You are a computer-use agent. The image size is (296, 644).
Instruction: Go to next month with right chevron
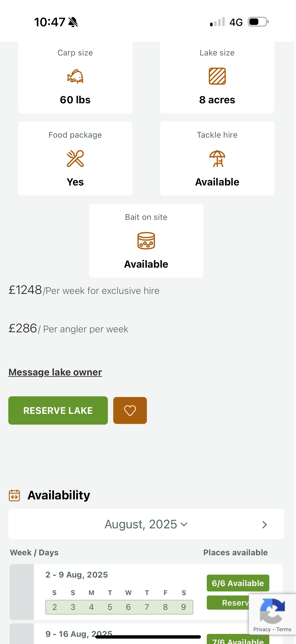coord(265,525)
